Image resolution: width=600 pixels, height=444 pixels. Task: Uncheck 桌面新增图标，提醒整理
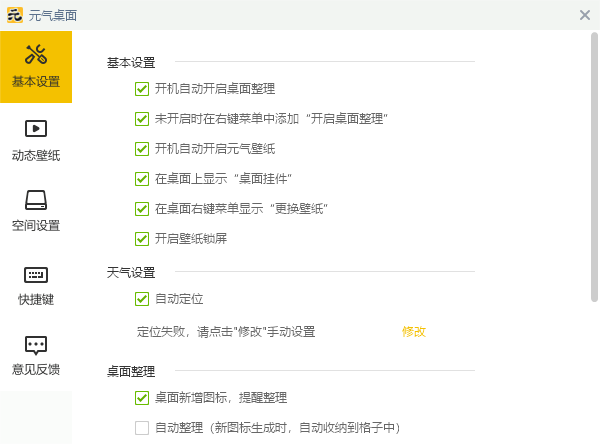click(x=142, y=398)
